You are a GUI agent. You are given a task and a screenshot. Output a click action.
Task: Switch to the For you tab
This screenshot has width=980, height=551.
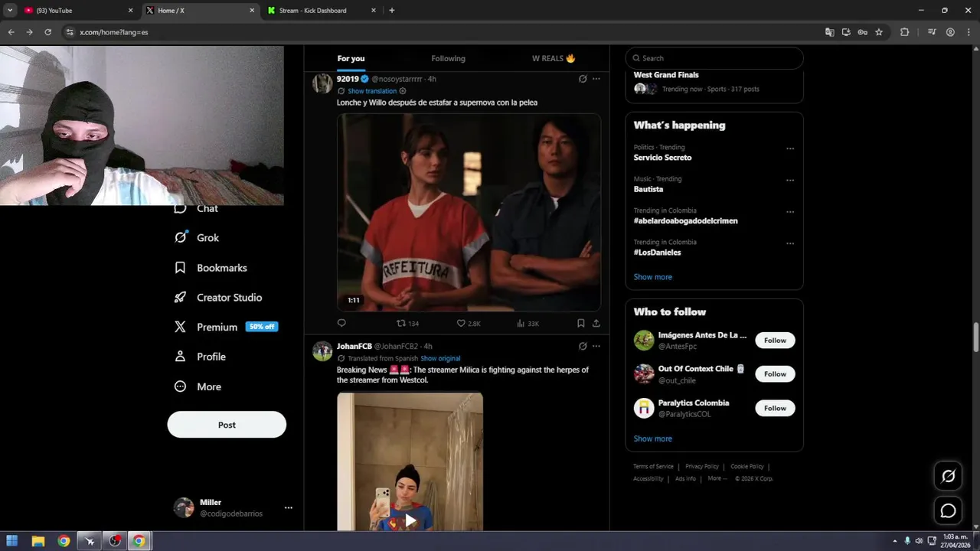351,58
